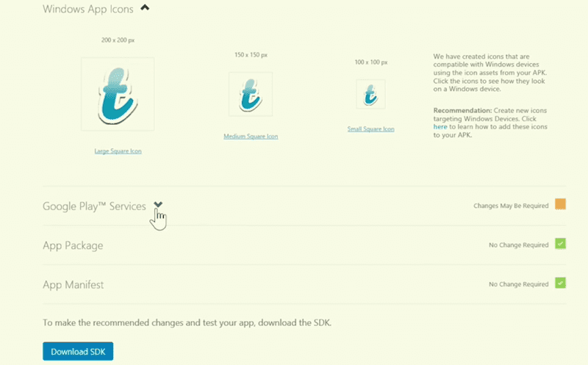Image resolution: width=588 pixels, height=365 pixels.
Task: Click the 'Changes May Be Required' status text
Action: click(x=511, y=206)
